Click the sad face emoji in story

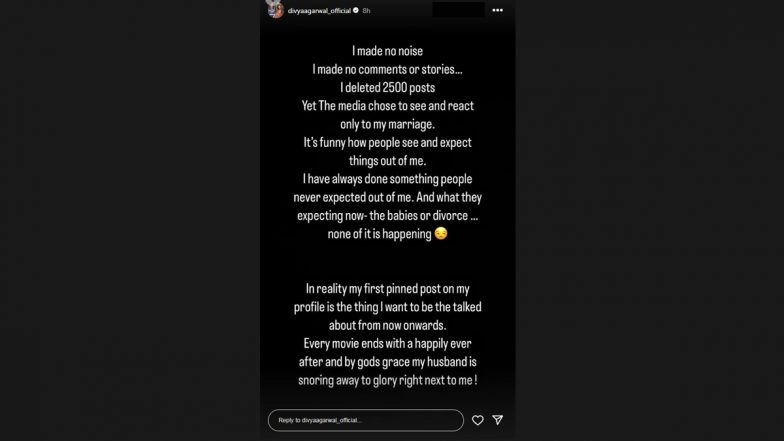tap(439, 233)
